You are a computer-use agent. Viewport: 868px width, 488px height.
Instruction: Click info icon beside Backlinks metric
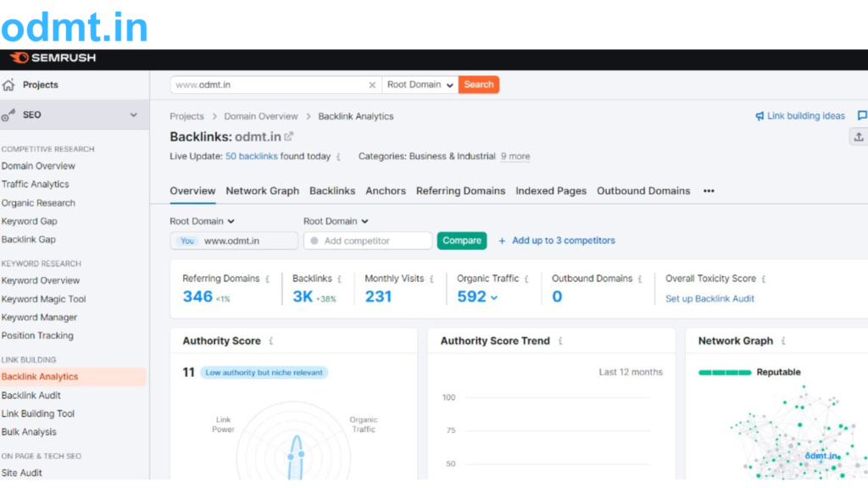click(x=339, y=279)
